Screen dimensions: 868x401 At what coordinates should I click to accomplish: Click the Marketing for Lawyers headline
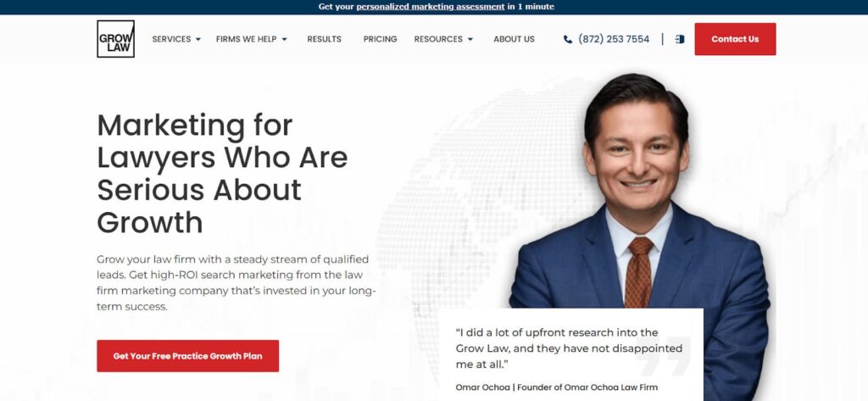(x=223, y=173)
